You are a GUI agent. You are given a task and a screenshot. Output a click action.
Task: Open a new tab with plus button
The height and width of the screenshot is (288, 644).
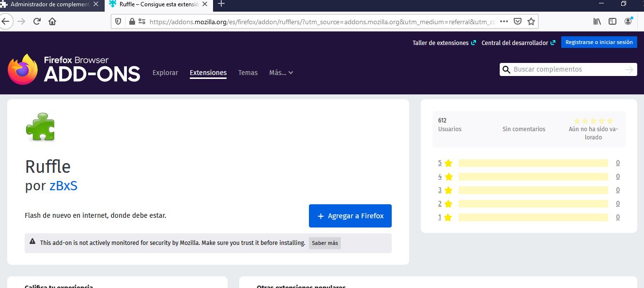point(221,4)
